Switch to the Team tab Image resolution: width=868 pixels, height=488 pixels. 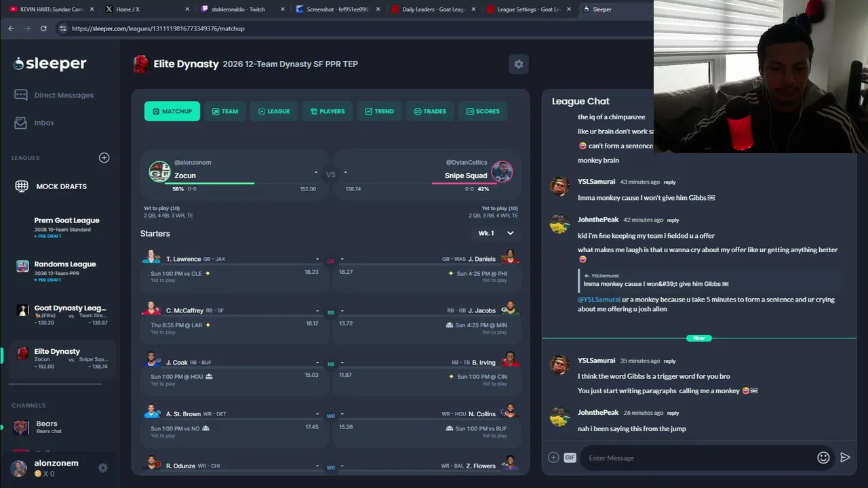click(x=225, y=111)
